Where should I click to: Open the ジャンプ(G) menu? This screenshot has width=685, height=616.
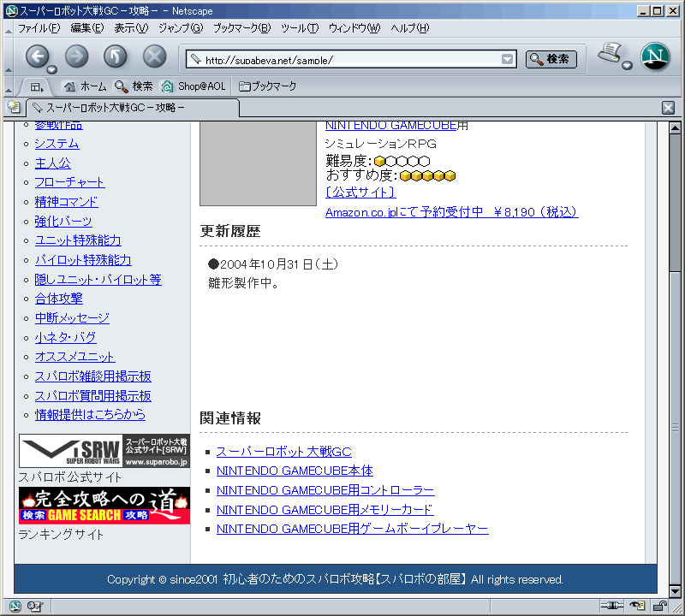pos(181,28)
